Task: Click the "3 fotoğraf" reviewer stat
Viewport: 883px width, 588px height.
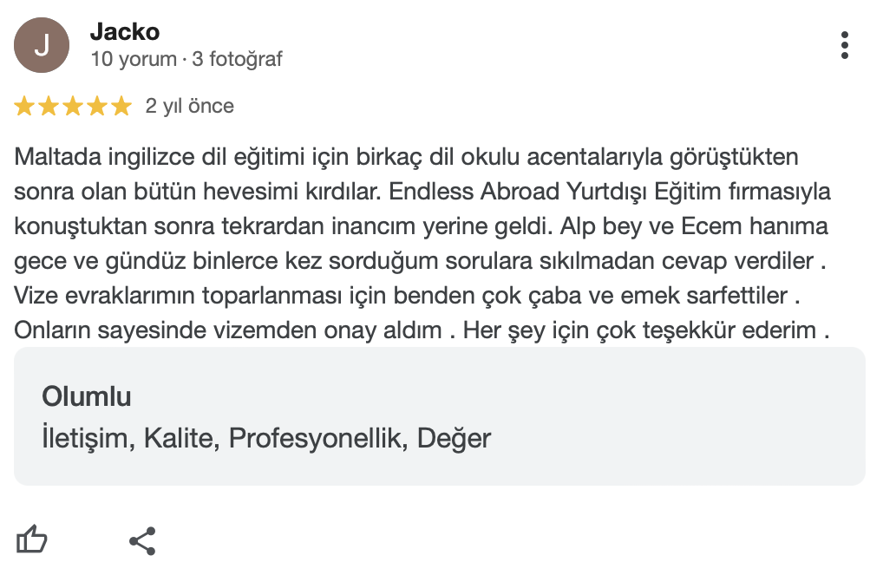Action: [x=238, y=60]
